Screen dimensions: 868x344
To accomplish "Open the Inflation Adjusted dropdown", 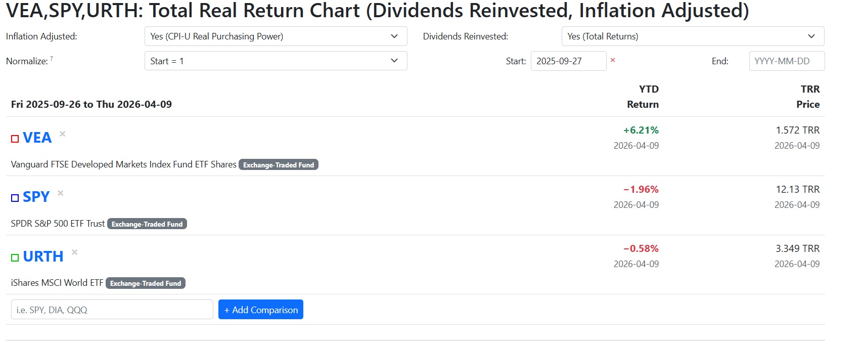I will [x=276, y=36].
